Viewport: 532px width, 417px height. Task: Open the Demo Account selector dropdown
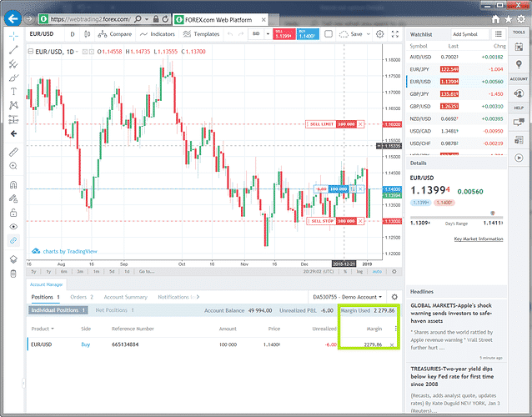coord(348,297)
